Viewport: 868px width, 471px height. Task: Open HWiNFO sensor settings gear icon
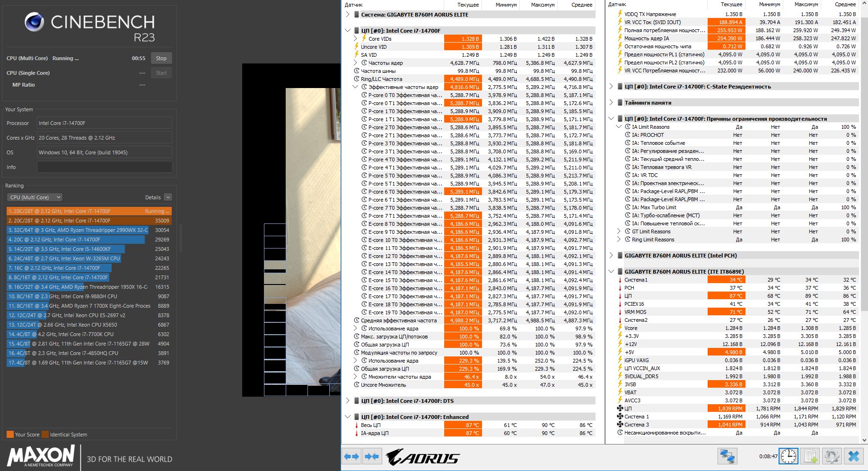pos(832,456)
